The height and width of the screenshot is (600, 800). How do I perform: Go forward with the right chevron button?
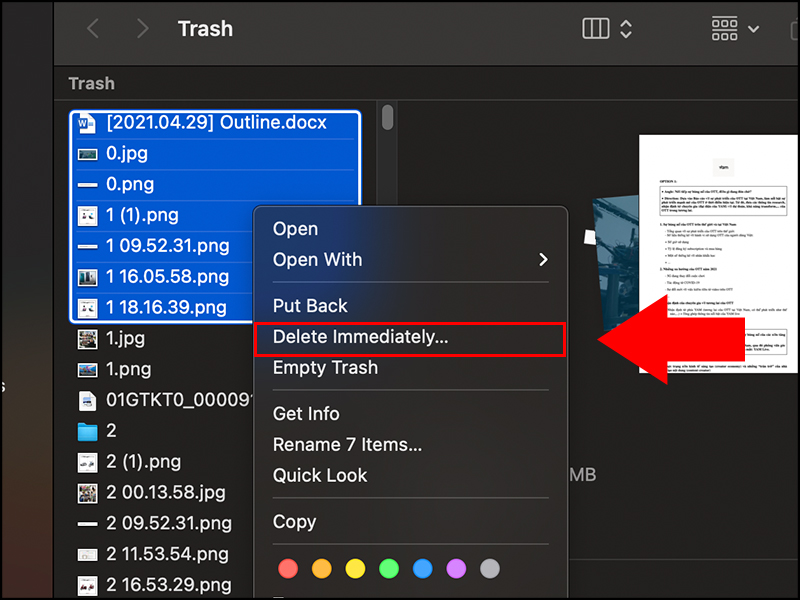pos(143,29)
